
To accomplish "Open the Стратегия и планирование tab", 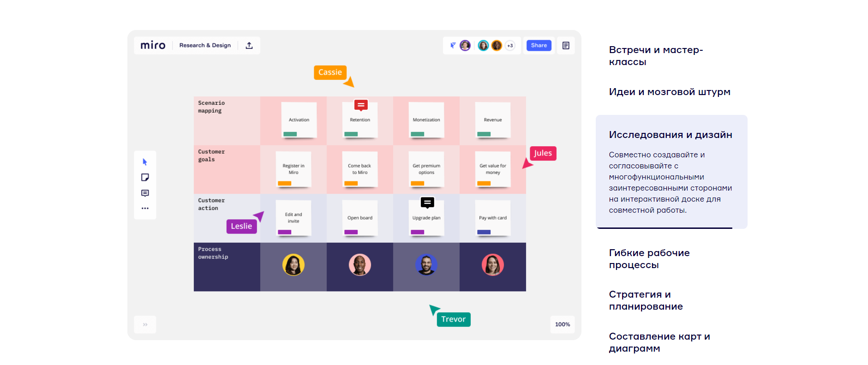I will [x=646, y=300].
